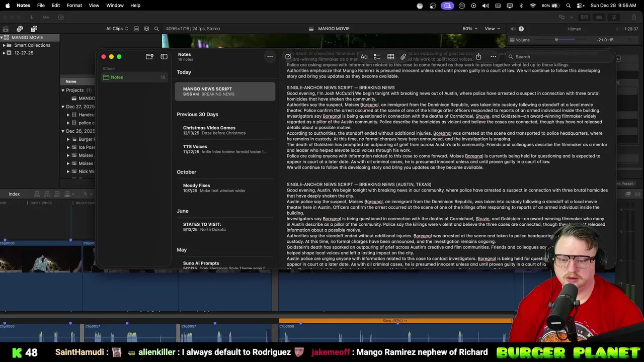
Task: Collapse the MANGO MOVIE library
Action: pyautogui.click(x=2, y=38)
